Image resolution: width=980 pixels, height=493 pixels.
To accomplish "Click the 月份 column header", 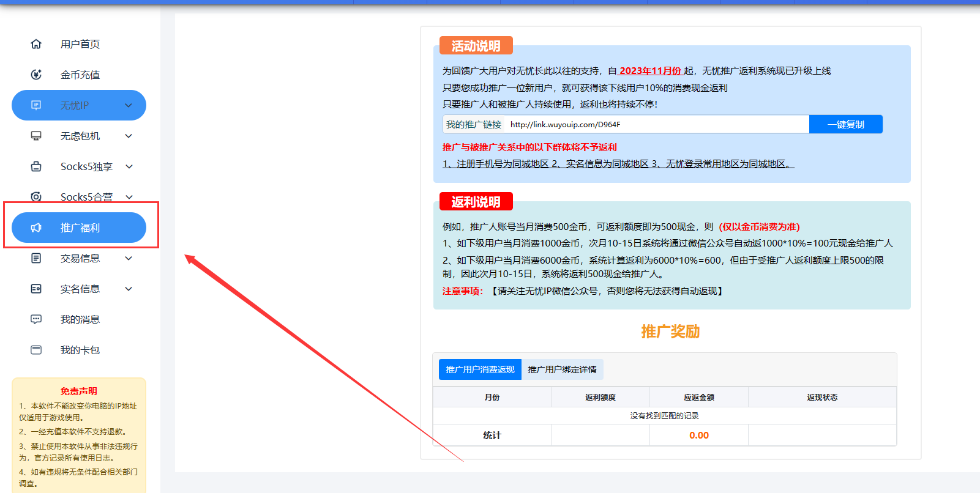I will pyautogui.click(x=492, y=397).
